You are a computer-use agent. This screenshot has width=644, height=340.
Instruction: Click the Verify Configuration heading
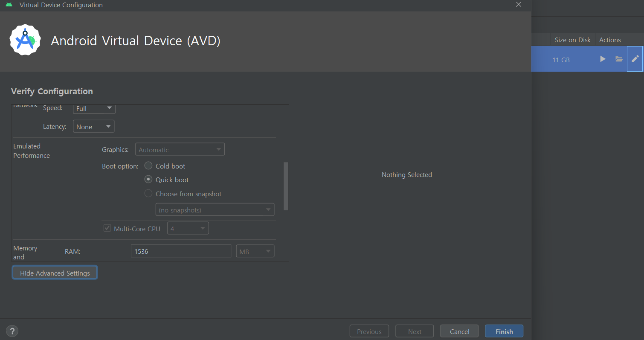(52, 91)
